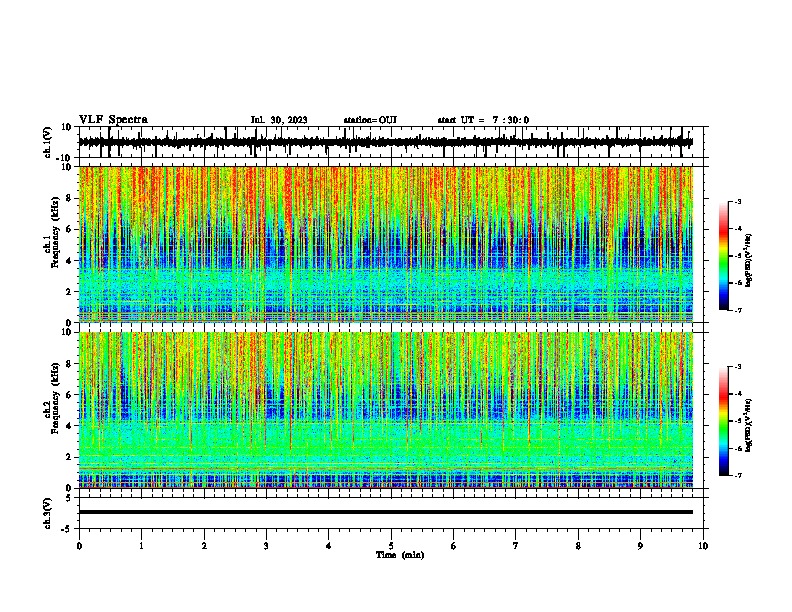Click the -3 label on ch.1 color bar

738,201
